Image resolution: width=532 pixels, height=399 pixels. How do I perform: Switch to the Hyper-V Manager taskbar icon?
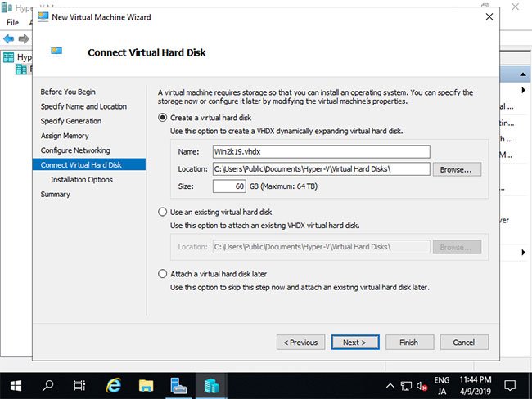[211, 386]
